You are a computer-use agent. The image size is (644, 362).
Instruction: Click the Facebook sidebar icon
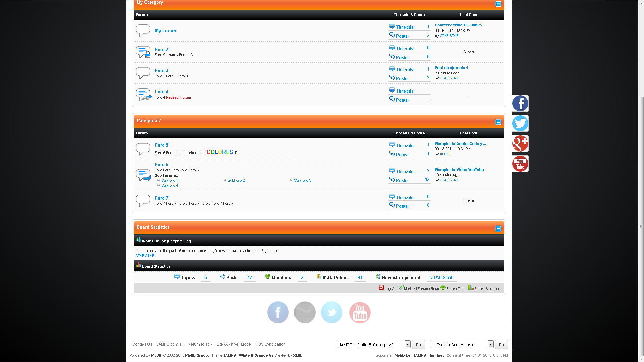pos(520,103)
